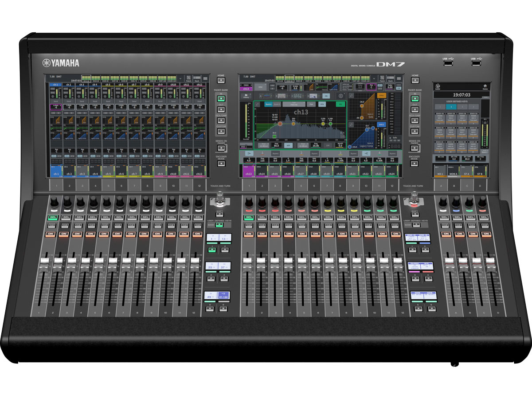532x399 pixels.
Task: Touch the left TOUCH AND TURN joystick knob
Action: tap(220, 199)
